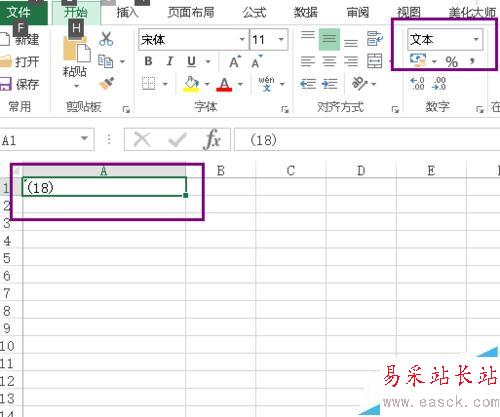Open fill color dropdown arrow
Image resolution: width=500 pixels, height=417 pixels.
207,84
